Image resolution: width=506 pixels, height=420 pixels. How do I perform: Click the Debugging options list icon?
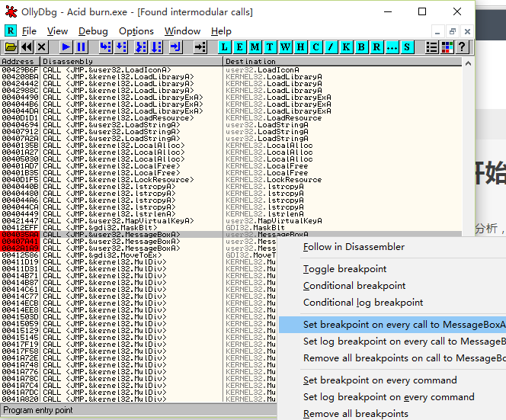tap(431, 47)
